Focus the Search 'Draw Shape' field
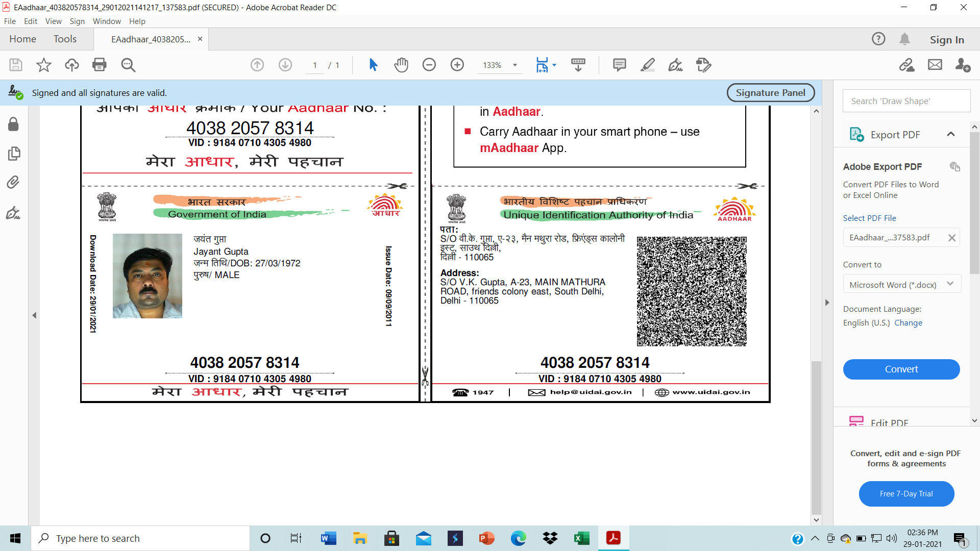Screen dimensions: 980x551 [906, 101]
